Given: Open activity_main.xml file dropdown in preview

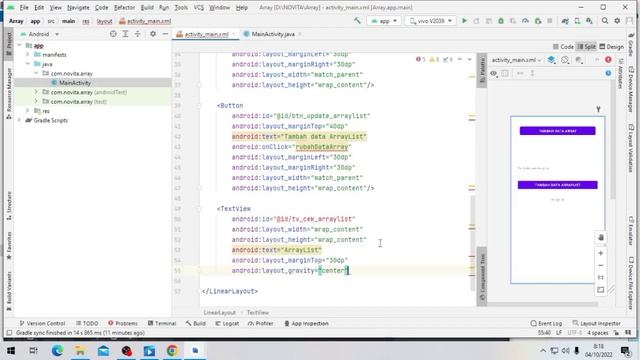Looking at the screenshot, I should (x=516, y=60).
